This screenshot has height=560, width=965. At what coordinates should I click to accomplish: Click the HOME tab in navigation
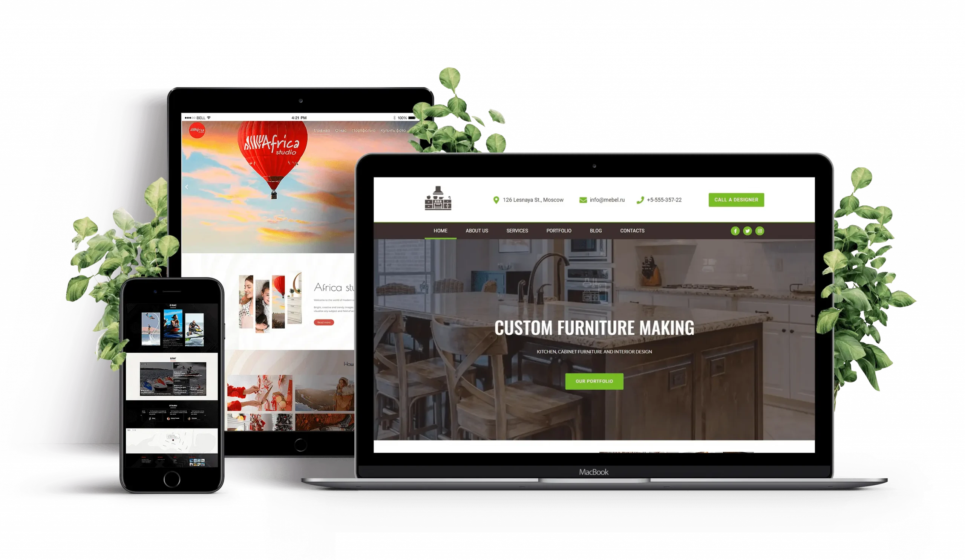(441, 231)
